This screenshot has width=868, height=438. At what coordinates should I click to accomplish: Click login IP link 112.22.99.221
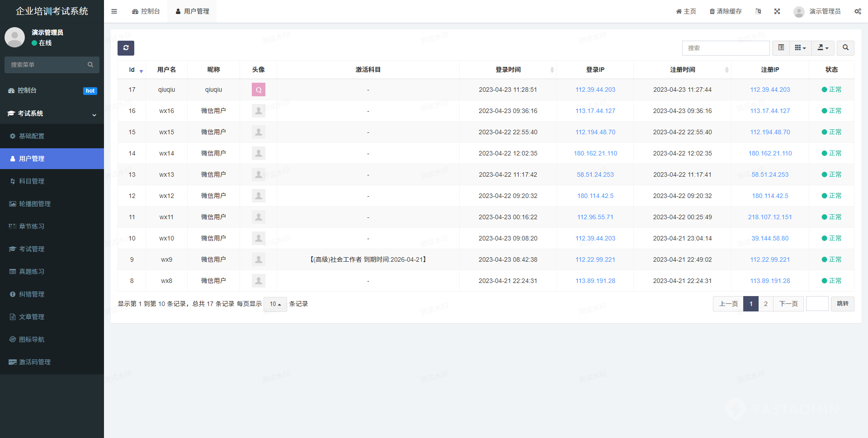click(x=595, y=259)
